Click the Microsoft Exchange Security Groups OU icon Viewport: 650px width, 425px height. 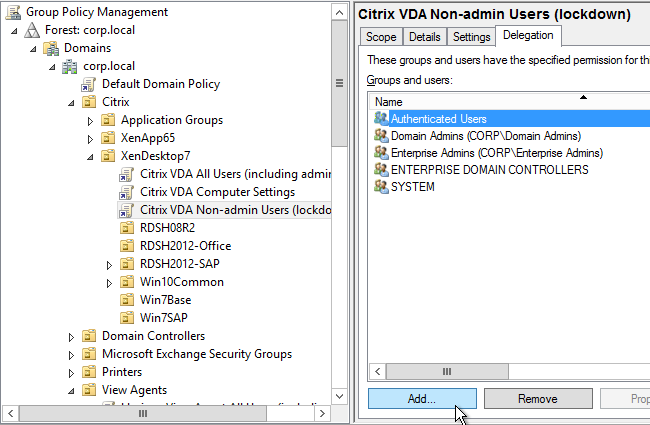[x=89, y=354]
